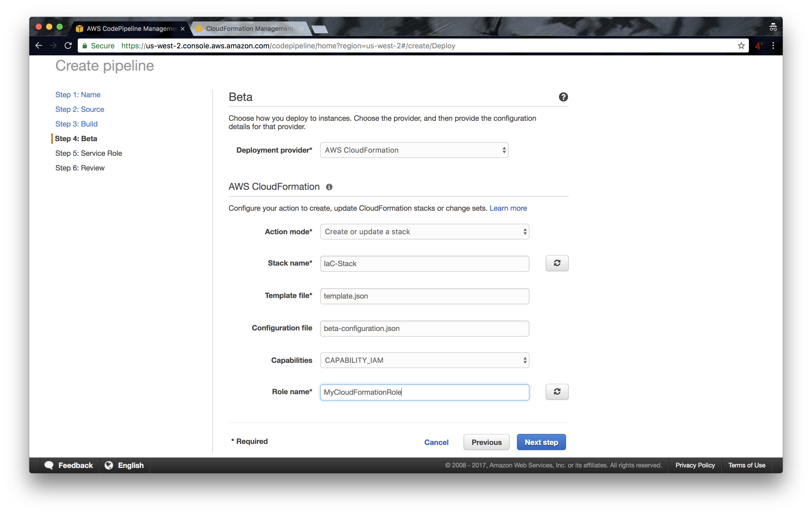The height and width of the screenshot is (515, 812).
Task: Expand the Action mode dropdown
Action: pyautogui.click(x=424, y=232)
